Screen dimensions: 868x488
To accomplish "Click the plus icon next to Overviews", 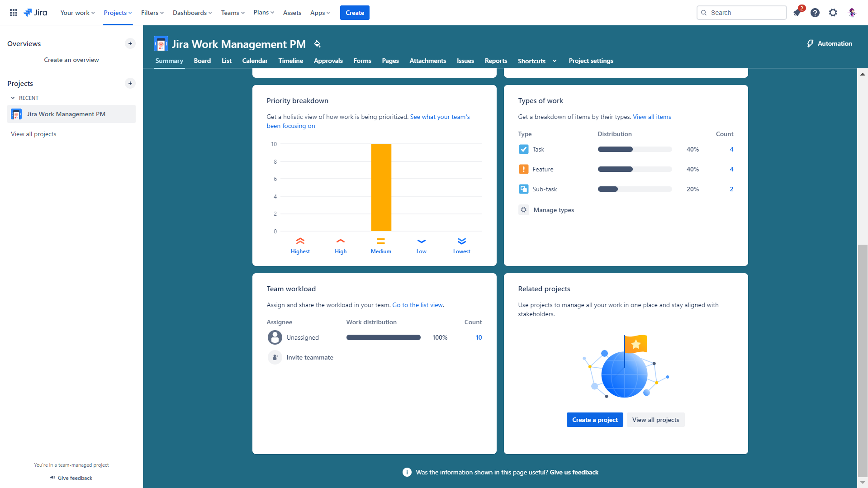I will pos(130,43).
